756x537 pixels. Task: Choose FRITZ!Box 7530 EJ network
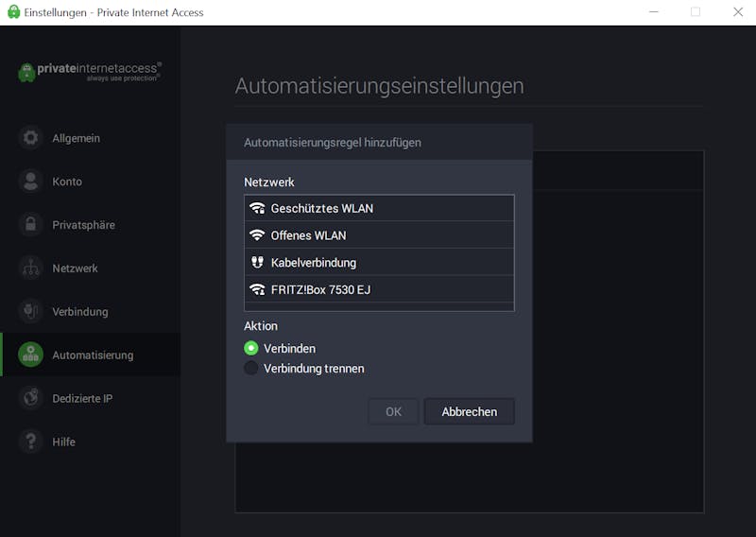click(x=379, y=289)
